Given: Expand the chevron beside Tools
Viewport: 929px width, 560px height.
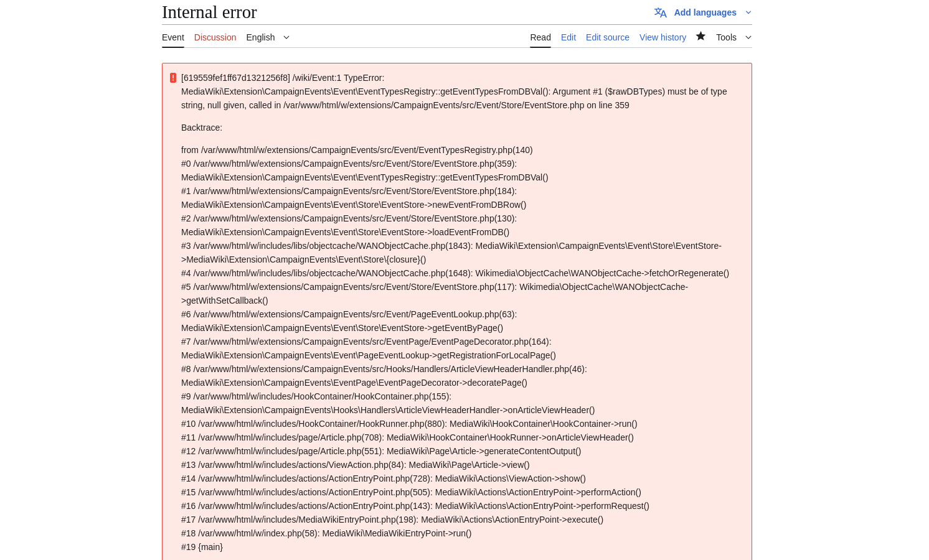Looking at the screenshot, I should pyautogui.click(x=748, y=37).
